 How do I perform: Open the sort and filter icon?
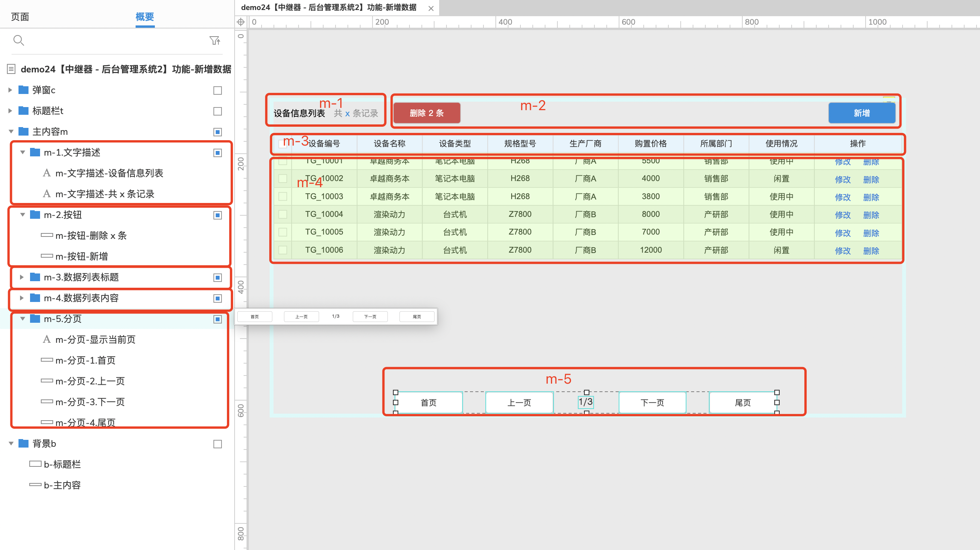tap(215, 40)
